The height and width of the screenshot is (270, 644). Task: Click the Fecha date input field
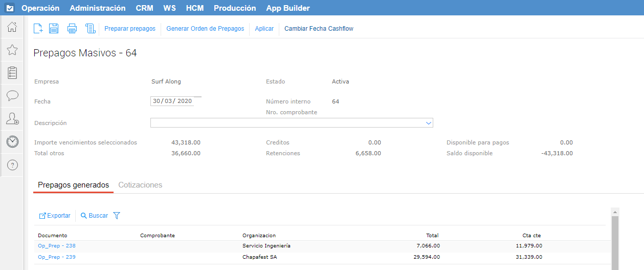[172, 101]
